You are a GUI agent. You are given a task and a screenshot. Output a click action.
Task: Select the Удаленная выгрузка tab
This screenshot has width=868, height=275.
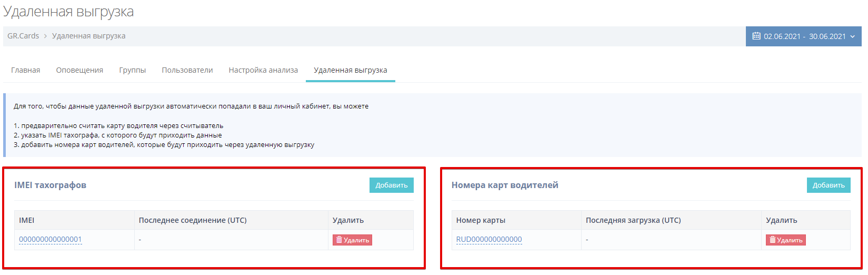pos(350,70)
